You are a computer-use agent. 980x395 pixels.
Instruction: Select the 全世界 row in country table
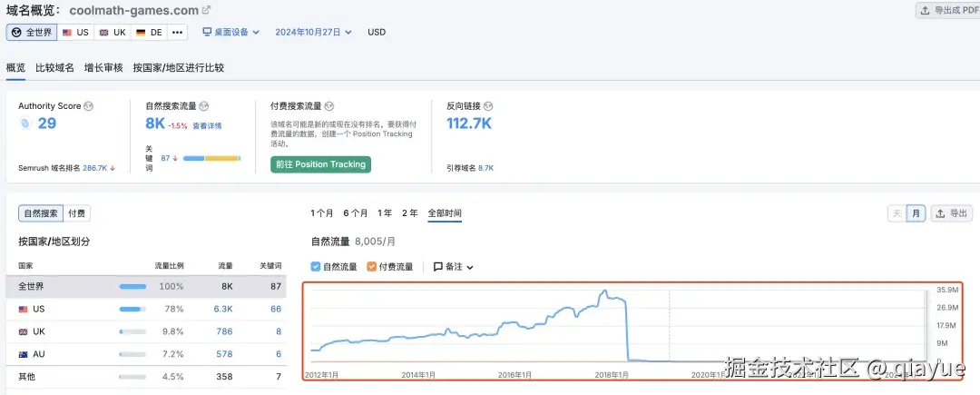click(146, 286)
